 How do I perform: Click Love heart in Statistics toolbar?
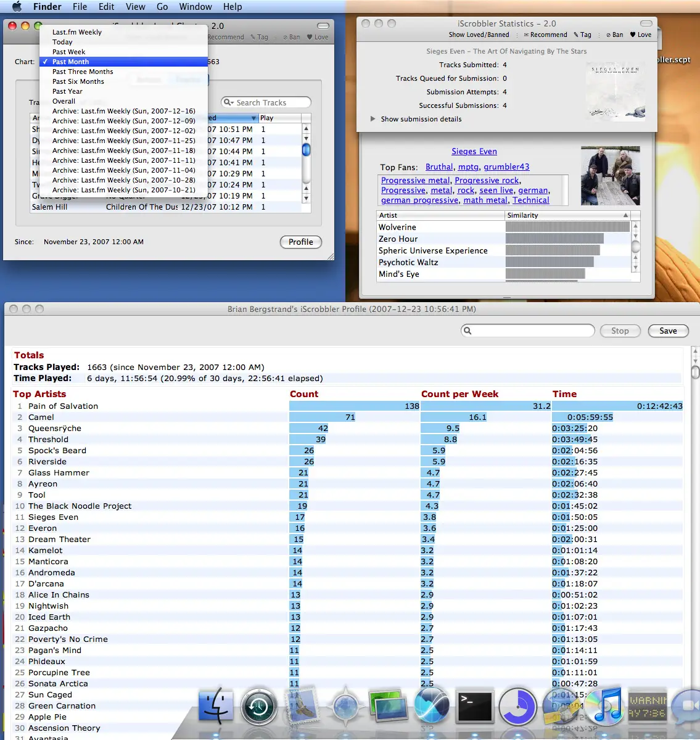click(x=641, y=35)
